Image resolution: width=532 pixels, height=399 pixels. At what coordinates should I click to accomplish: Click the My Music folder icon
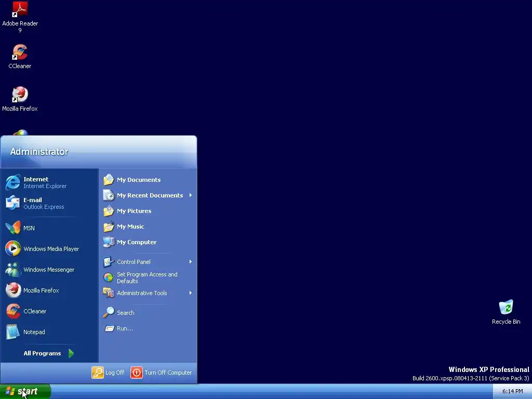click(109, 227)
